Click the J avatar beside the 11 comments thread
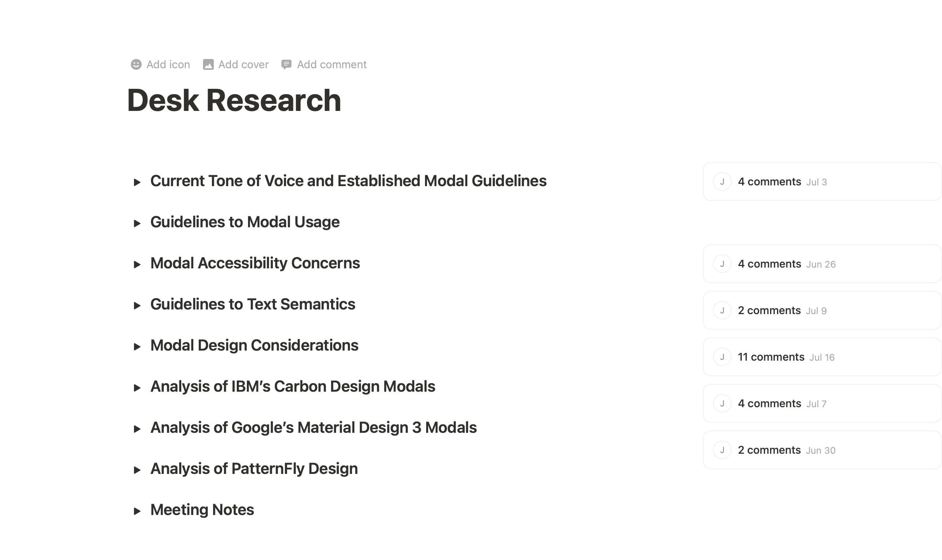This screenshot has height=560, width=942. [723, 357]
